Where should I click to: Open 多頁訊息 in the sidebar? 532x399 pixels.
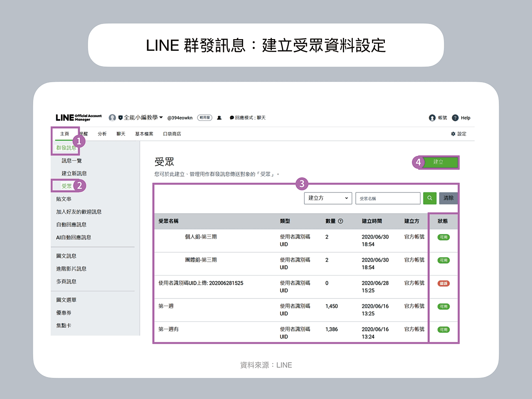(x=66, y=282)
